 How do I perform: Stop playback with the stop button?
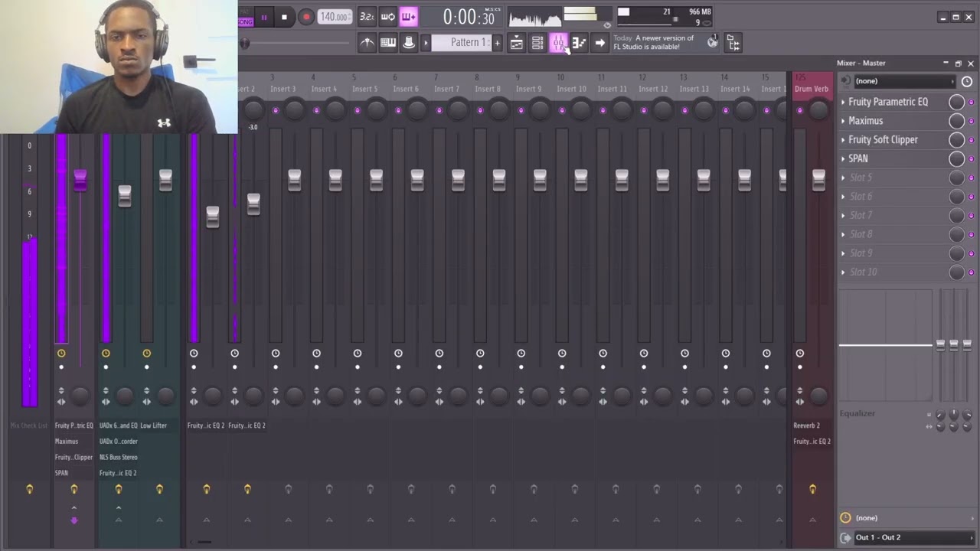284,17
